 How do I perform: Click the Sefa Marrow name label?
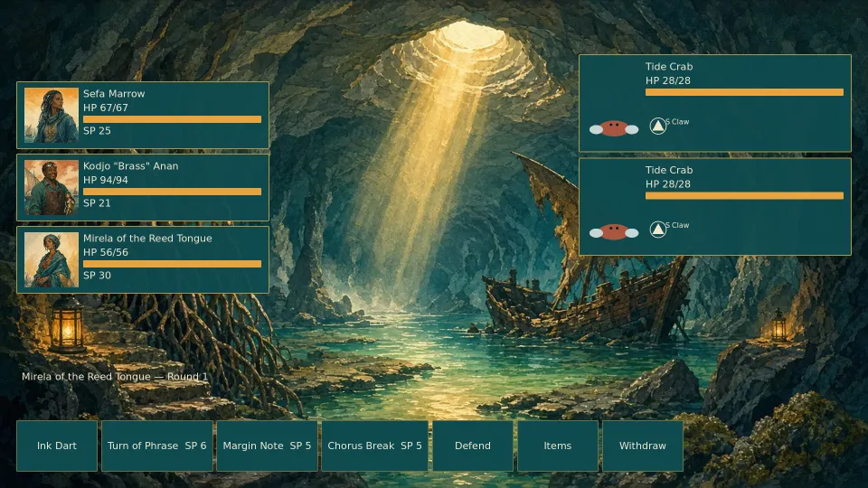[x=114, y=93]
